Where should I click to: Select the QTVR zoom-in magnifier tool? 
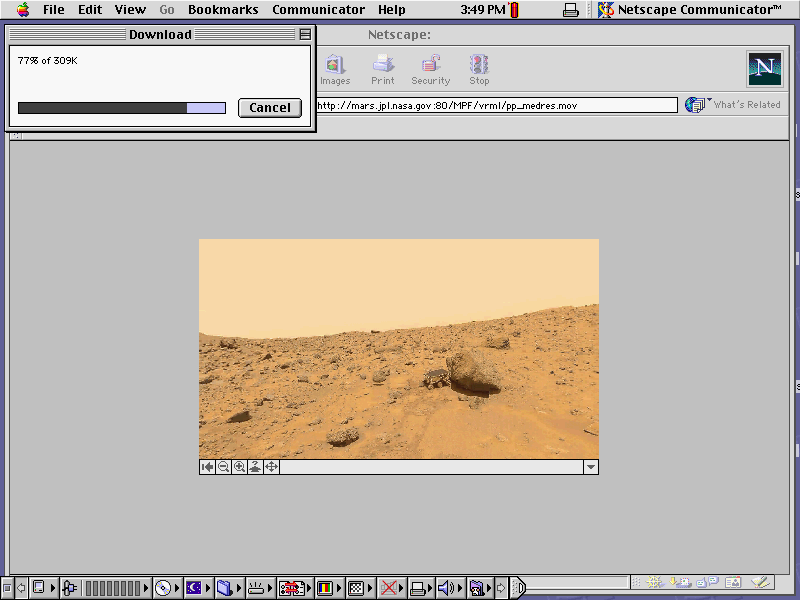(240, 466)
